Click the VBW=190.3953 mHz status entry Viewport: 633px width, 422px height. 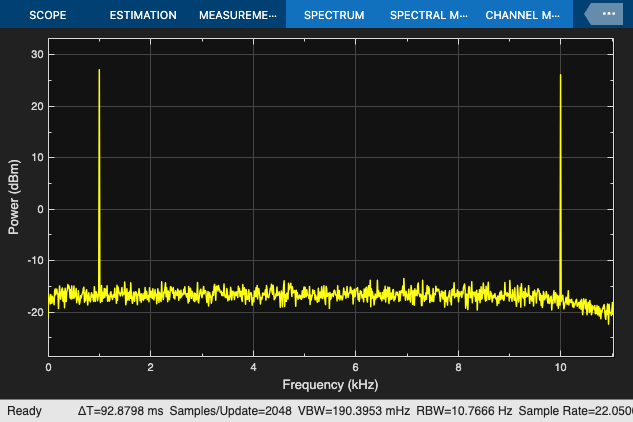[x=354, y=411]
